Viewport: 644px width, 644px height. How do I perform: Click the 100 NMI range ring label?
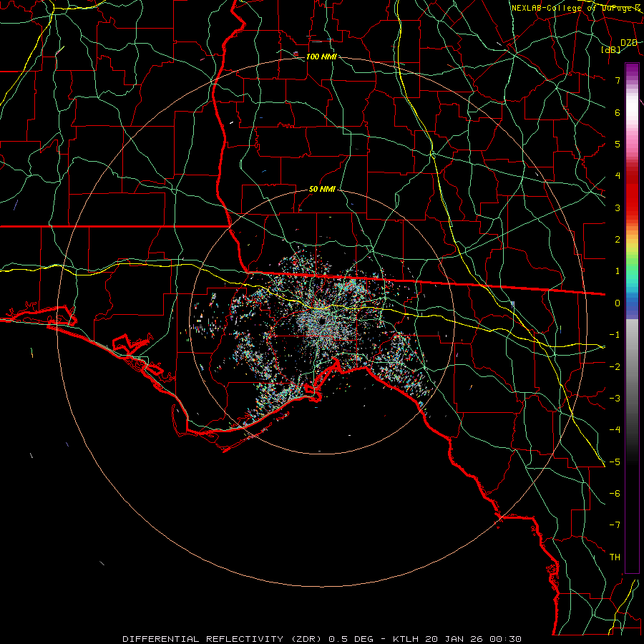pyautogui.click(x=321, y=57)
